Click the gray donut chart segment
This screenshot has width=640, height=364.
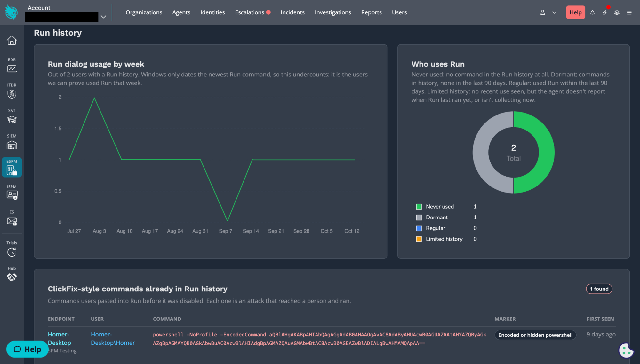tap(481, 152)
